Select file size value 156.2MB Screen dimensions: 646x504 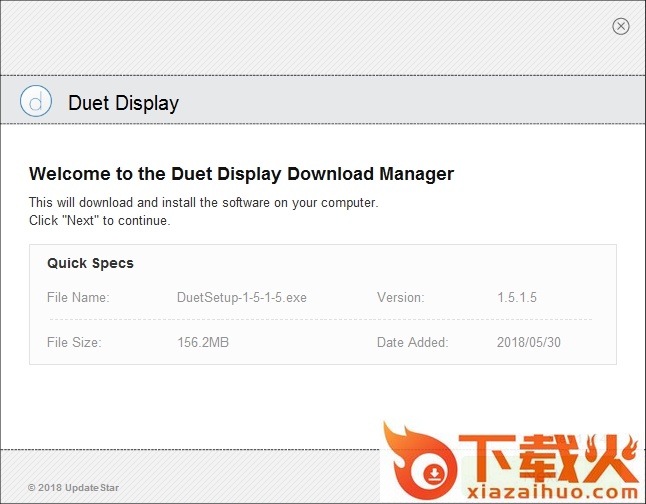pos(203,342)
